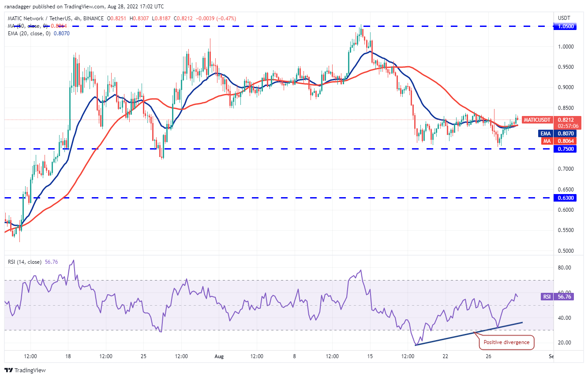Click the 80.00 level on the RSI scale
Image resolution: width=588 pixels, height=378 pixels.
[x=564, y=268]
